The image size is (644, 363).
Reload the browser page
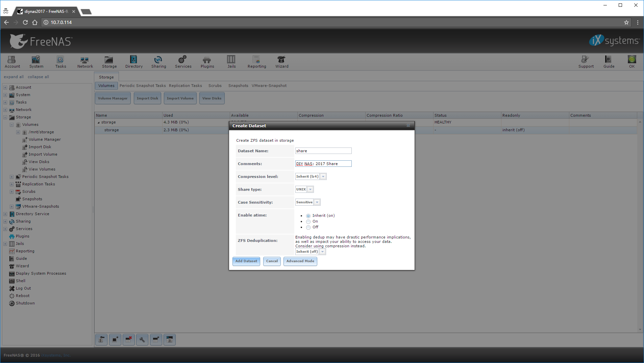tap(25, 22)
